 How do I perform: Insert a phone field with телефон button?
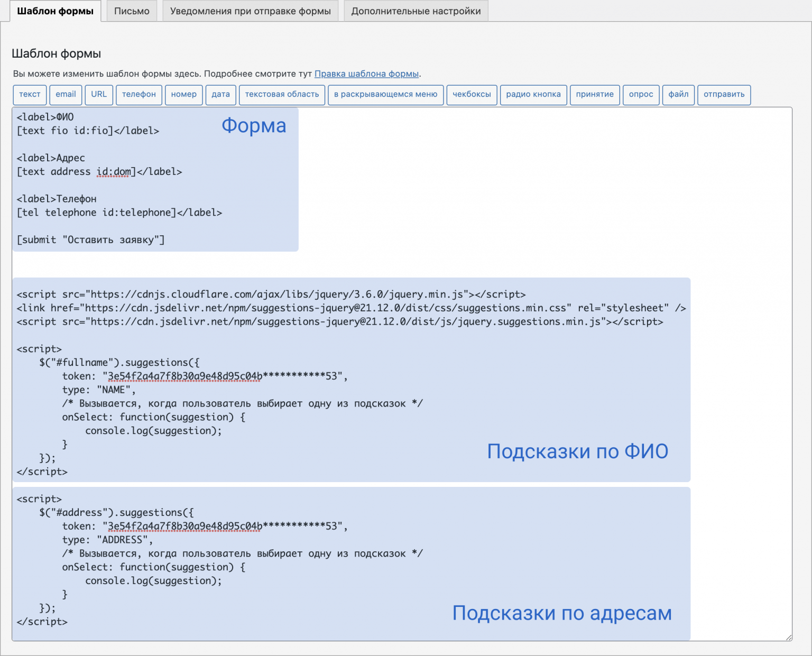[139, 95]
